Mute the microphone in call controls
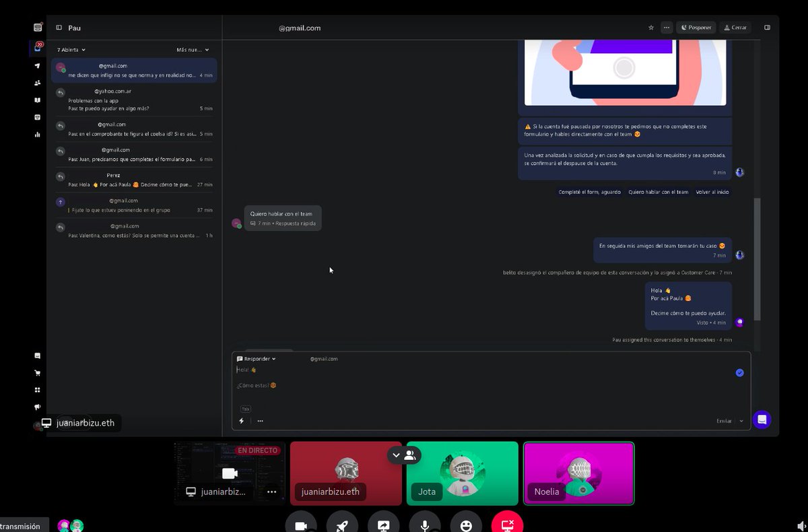This screenshot has width=808, height=532. (425, 526)
